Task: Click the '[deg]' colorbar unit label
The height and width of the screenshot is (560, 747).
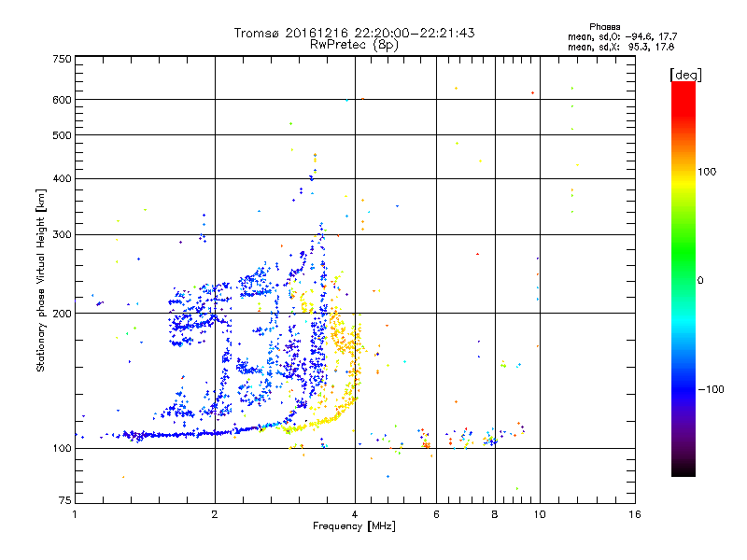Action: click(x=685, y=75)
